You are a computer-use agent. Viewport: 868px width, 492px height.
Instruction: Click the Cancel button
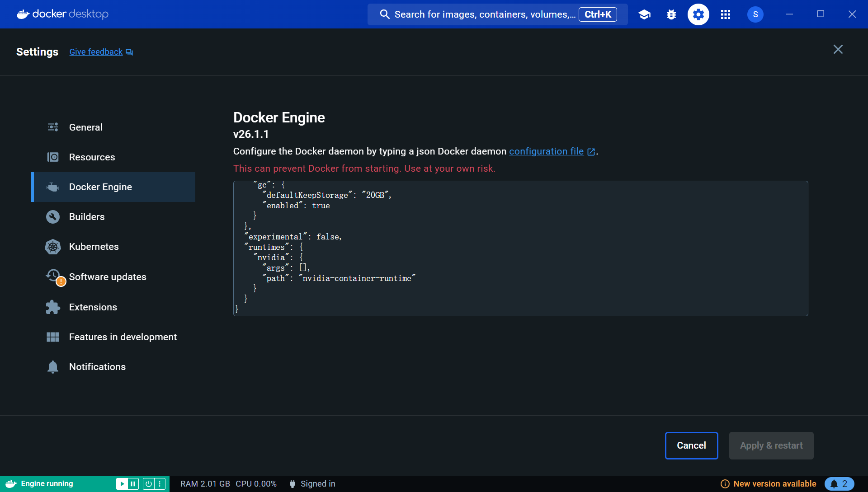pos(691,445)
